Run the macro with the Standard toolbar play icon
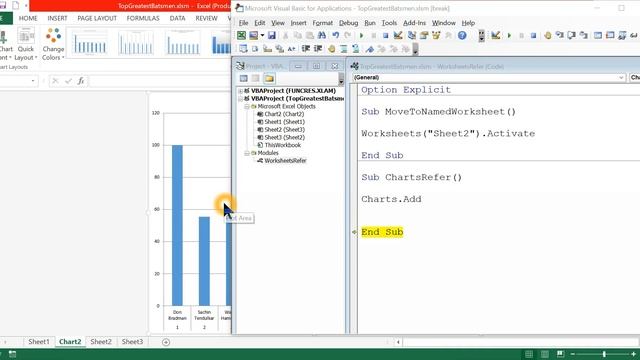The image size is (640, 360). pyautogui.click(x=361, y=36)
